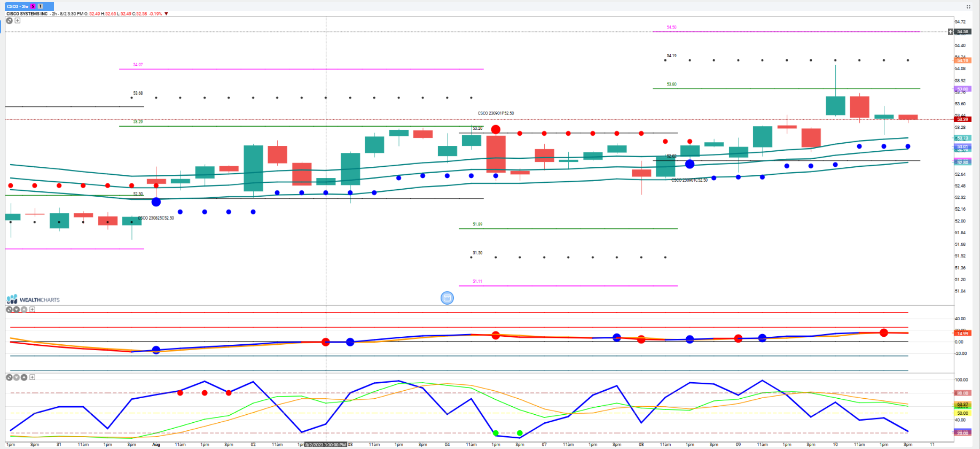Click the green 53.29 level label
The width and height of the screenshot is (980, 449).
coord(138,122)
